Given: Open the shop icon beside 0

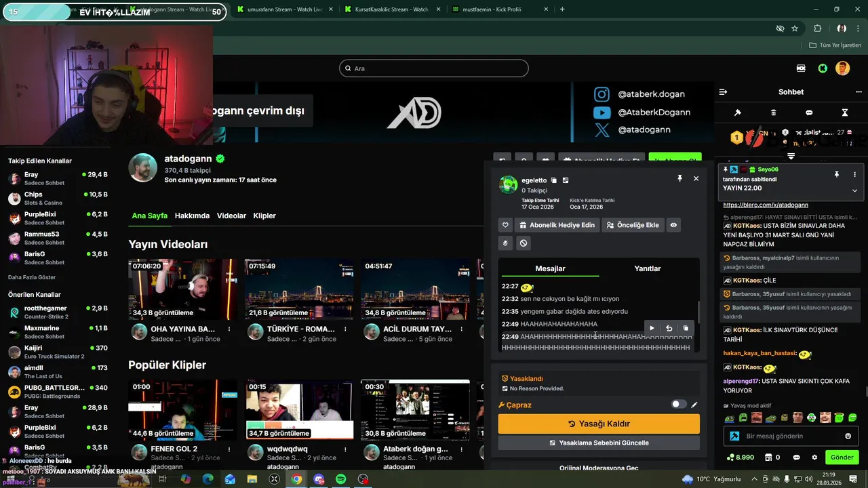Looking at the screenshot, I should 768,457.
